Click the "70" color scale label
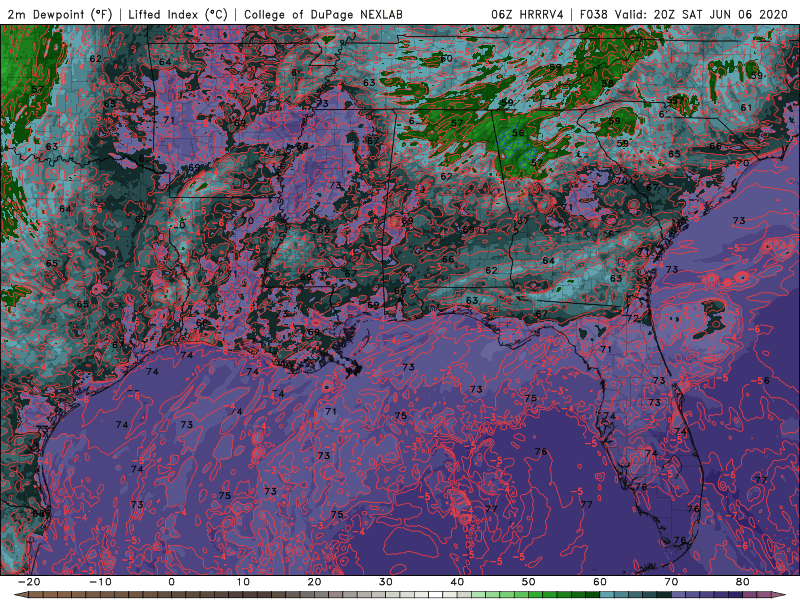Viewport: 800px width, 600px height. point(671,582)
